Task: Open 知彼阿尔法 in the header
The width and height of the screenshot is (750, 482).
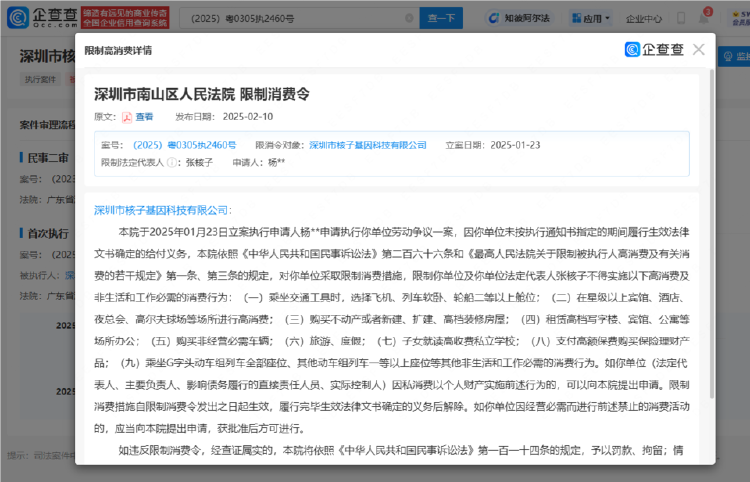Action: point(519,18)
